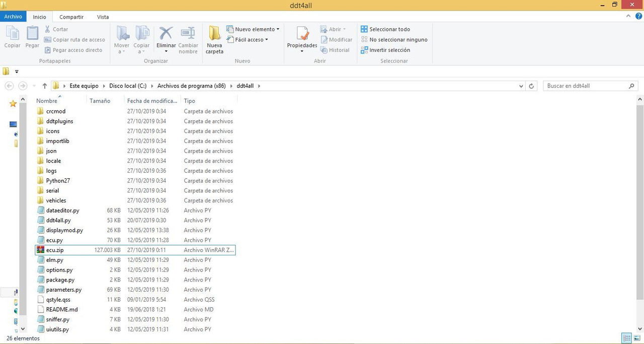
Task: Click the Propiedades icon
Action: click(302, 34)
